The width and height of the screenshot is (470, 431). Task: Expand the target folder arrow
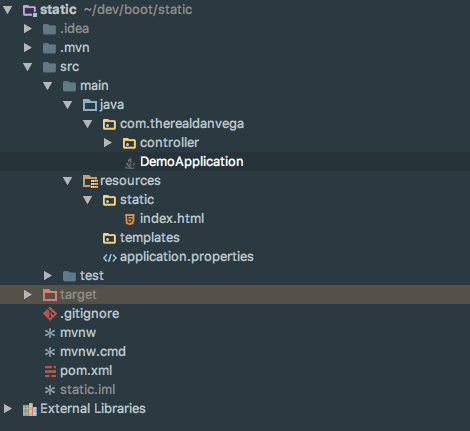tap(28, 295)
